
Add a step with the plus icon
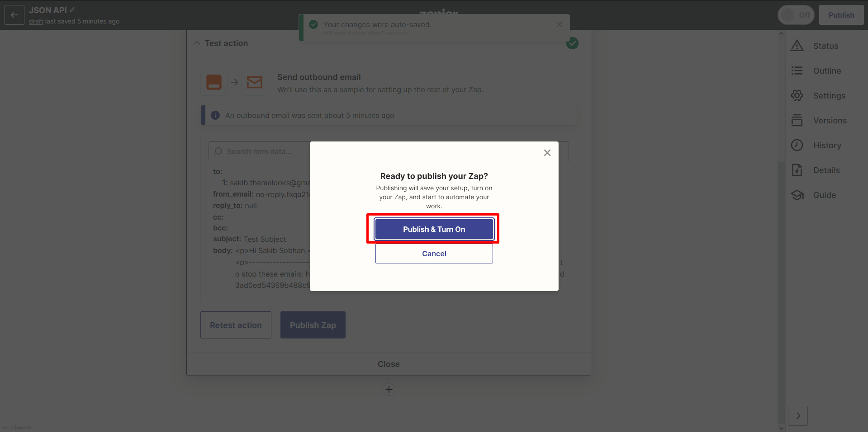tap(389, 390)
